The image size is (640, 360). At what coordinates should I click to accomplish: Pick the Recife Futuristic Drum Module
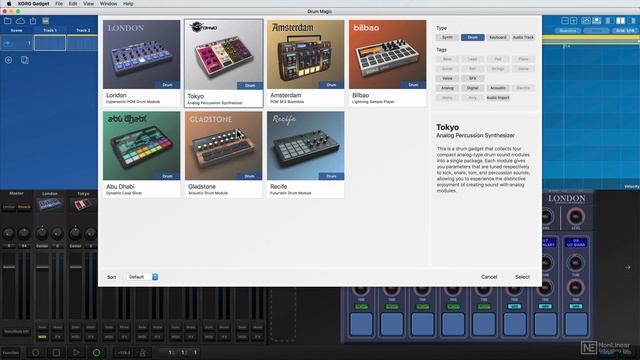point(305,155)
